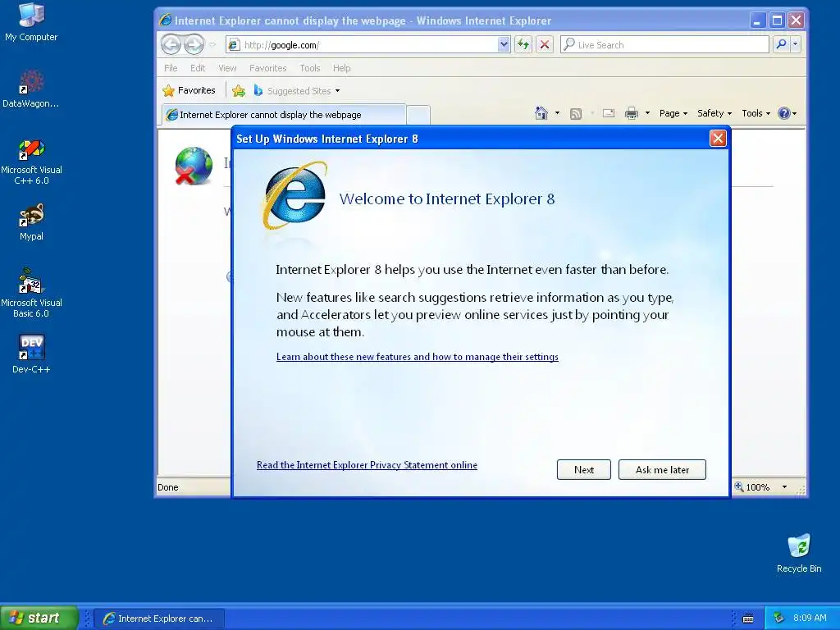
Task: Open 'Learn about these new features' link
Action: point(417,357)
